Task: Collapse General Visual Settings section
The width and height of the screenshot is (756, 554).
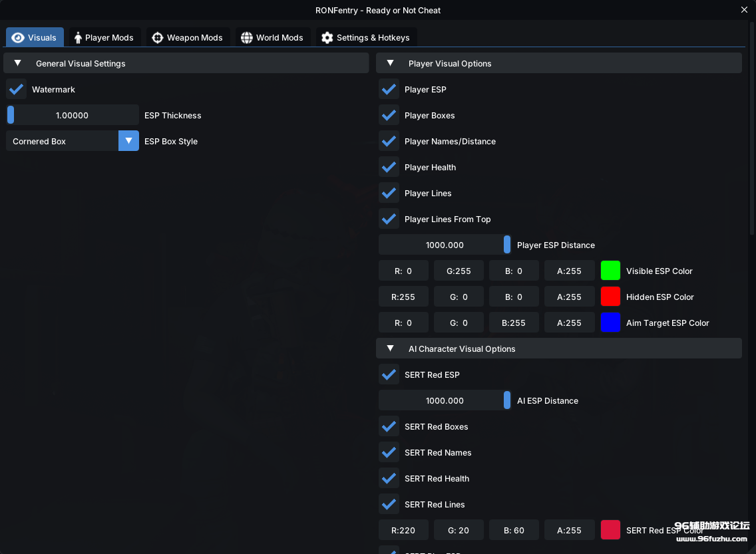Action: pyautogui.click(x=18, y=63)
